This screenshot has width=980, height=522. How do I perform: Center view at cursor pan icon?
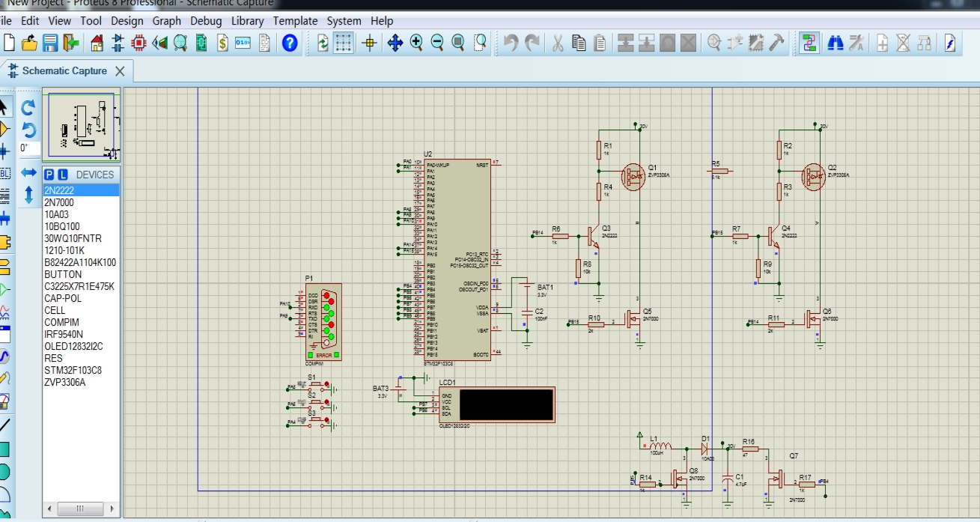[395, 43]
